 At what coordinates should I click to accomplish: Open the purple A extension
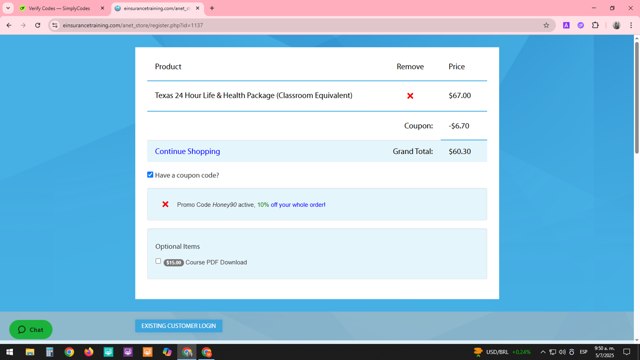pos(566,25)
